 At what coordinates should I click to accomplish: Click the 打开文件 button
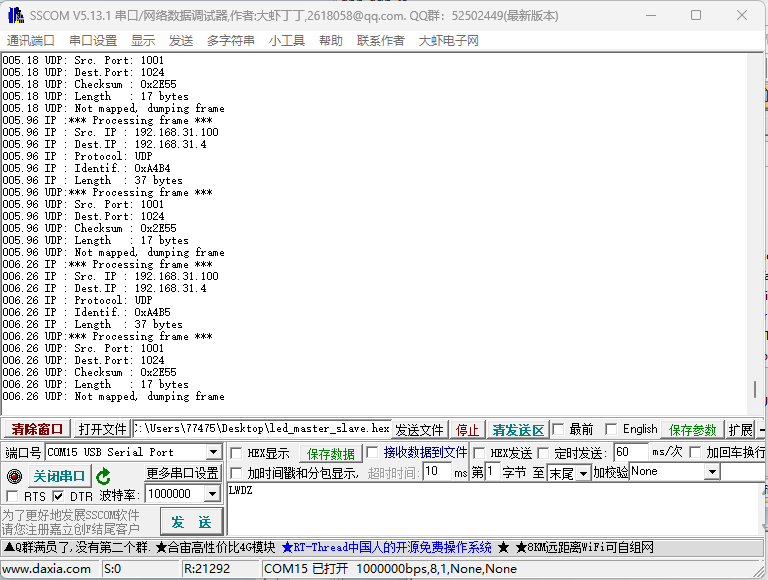pos(102,430)
